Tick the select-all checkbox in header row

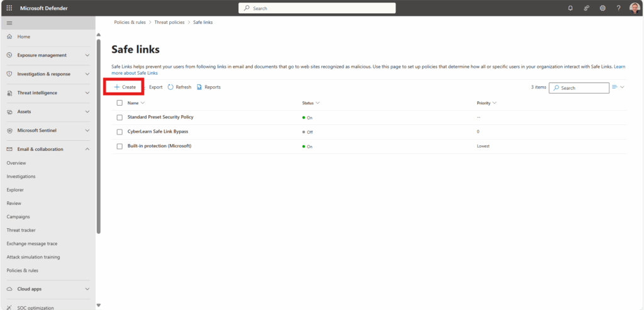(x=119, y=103)
